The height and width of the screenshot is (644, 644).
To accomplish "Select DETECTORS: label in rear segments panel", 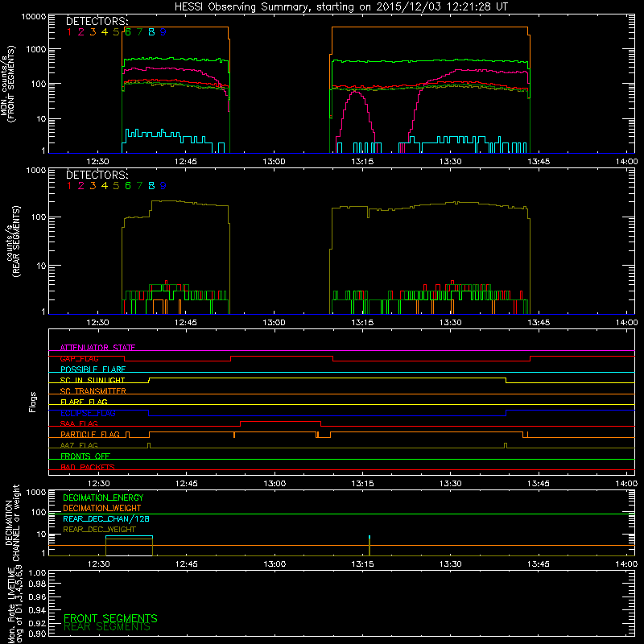I will point(97,175).
